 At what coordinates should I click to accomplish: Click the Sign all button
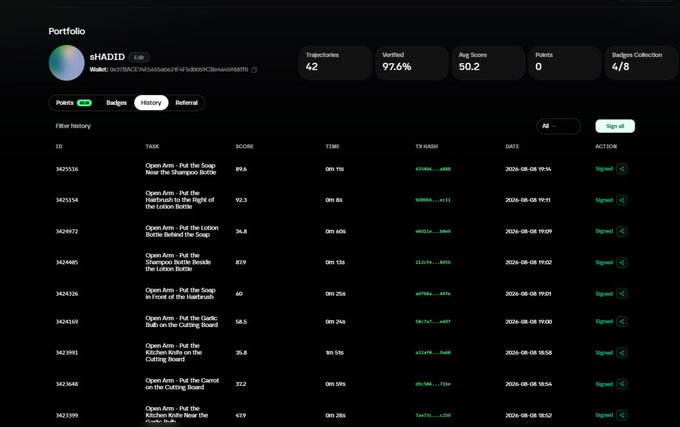615,126
